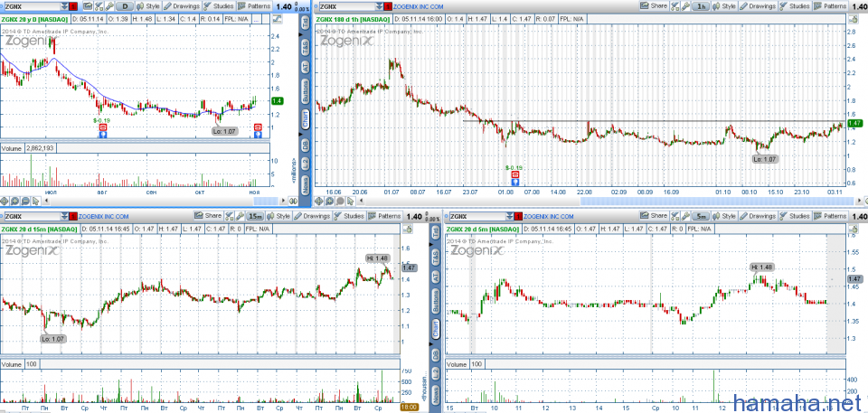The height and width of the screenshot is (413, 868).
Task: Click pan crosshair tool under daily chart
Action: click(x=5, y=201)
